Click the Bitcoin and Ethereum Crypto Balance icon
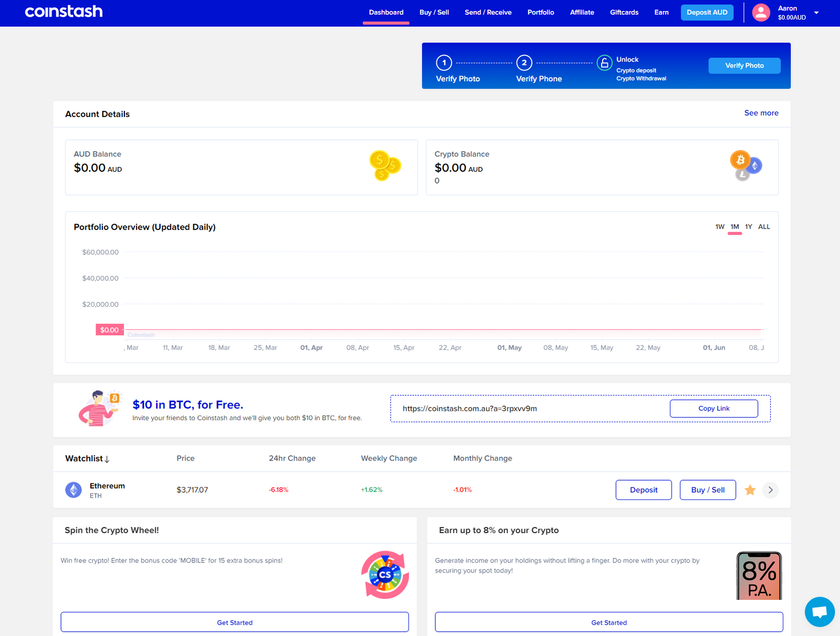 click(745, 165)
